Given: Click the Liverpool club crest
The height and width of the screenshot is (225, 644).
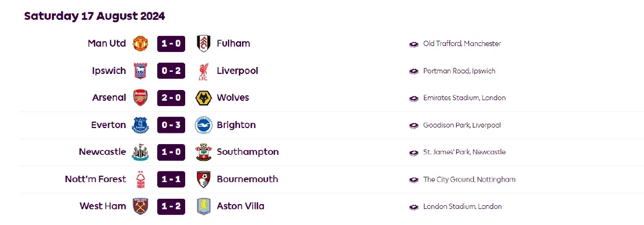Looking at the screenshot, I should point(203,71).
